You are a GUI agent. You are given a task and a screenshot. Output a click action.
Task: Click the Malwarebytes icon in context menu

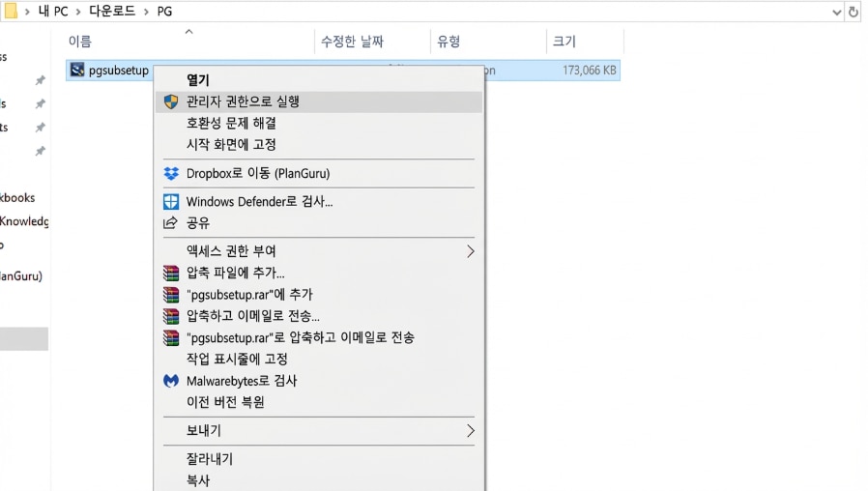[x=171, y=381]
